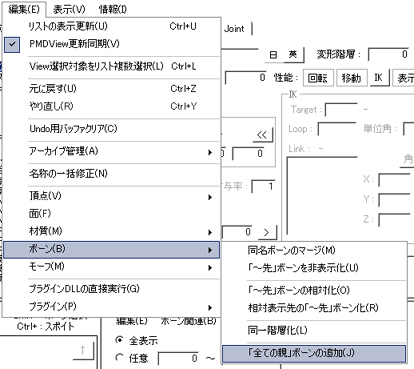
Task: Expand 頂点(V) submenu
Action: [112, 196]
